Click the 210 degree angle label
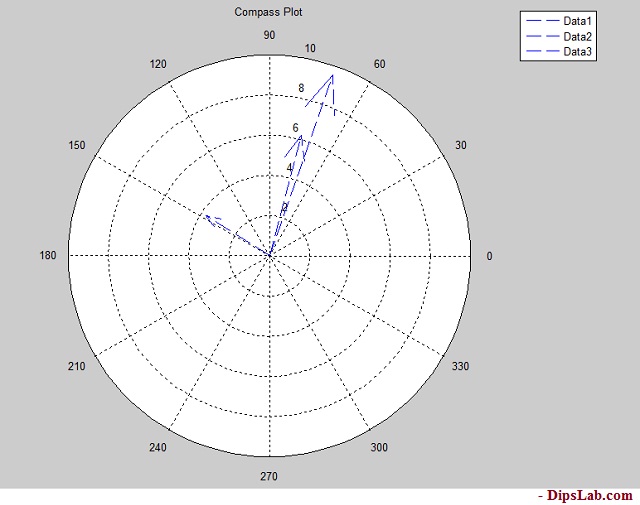This screenshot has height=505, width=640. [x=77, y=367]
